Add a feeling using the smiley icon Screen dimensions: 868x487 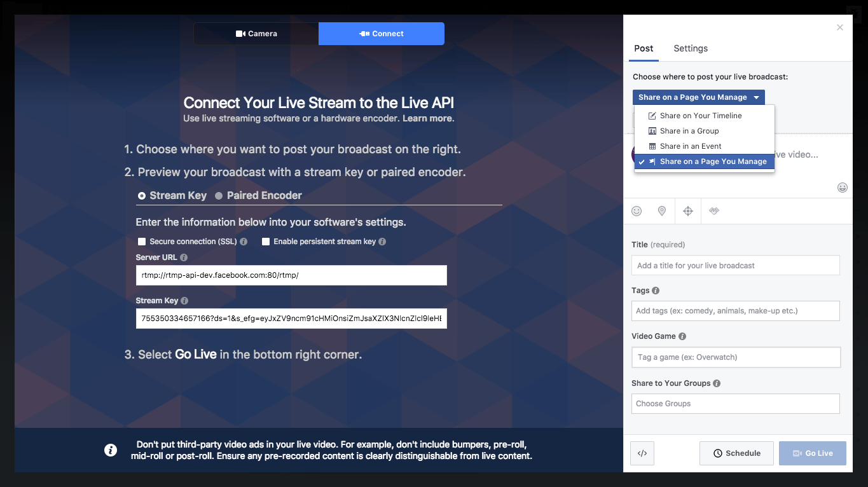tap(637, 210)
